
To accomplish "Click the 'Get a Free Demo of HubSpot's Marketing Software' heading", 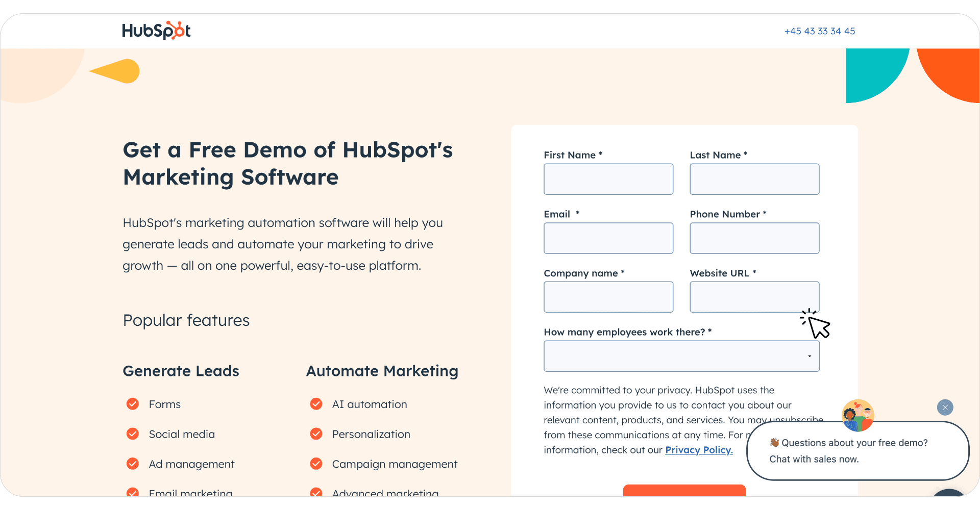I will (288, 164).
